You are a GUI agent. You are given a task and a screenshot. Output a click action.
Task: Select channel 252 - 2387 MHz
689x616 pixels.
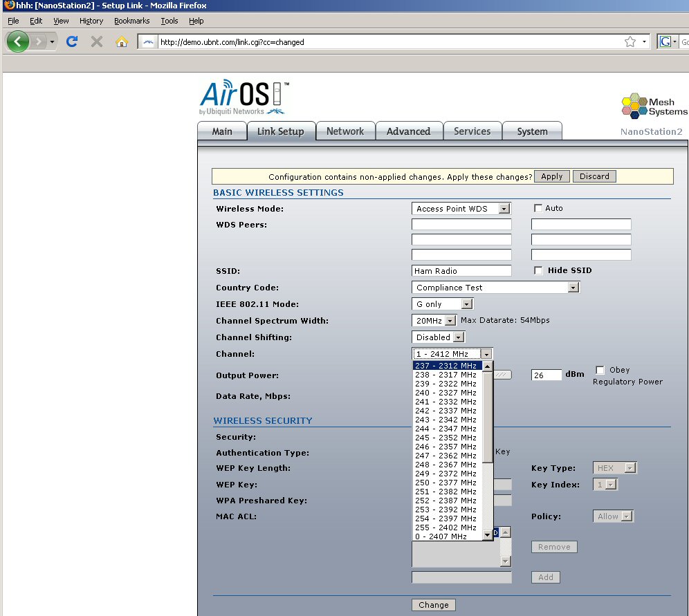(x=448, y=501)
